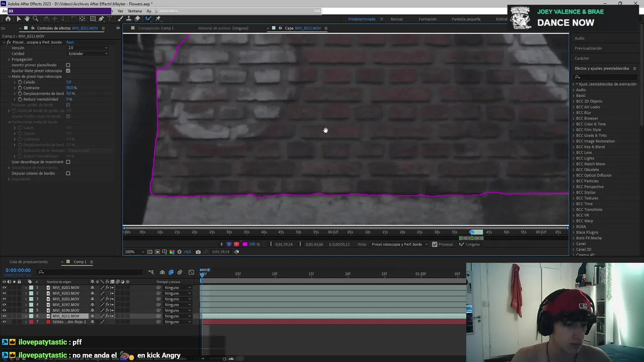Hide layer 1 MVI_8203.MOV with eye icon
The image size is (644, 362).
click(4, 288)
